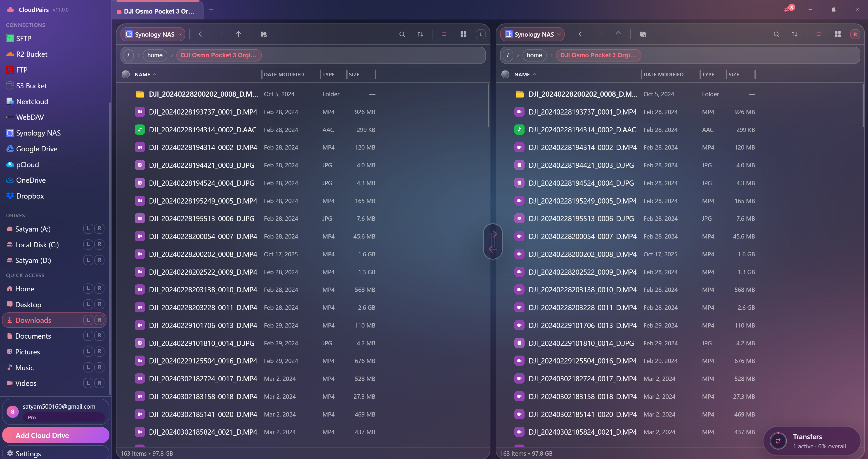Open Local Disk (C:) in left pane
The height and width of the screenshot is (459, 868).
88,244
